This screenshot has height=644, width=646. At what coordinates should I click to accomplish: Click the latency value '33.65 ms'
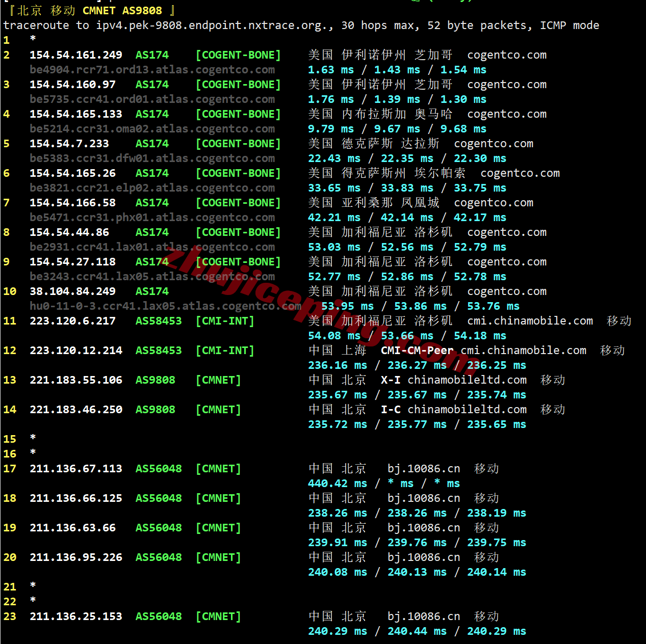(x=334, y=188)
